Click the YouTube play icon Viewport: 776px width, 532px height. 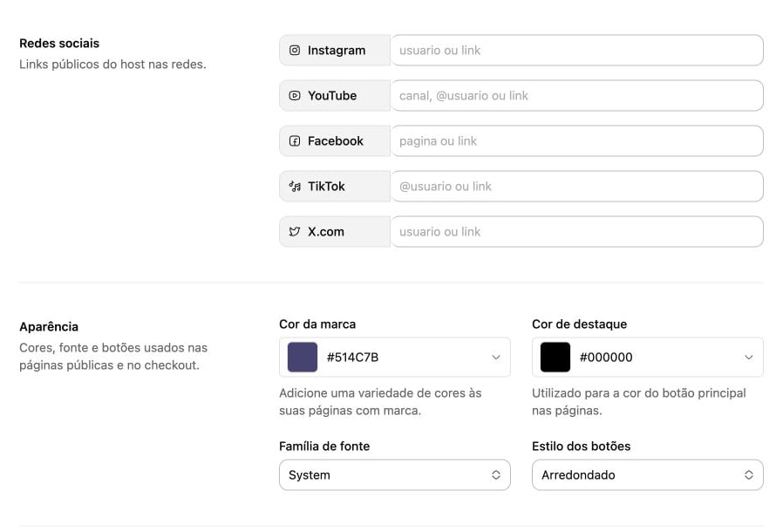pos(295,96)
